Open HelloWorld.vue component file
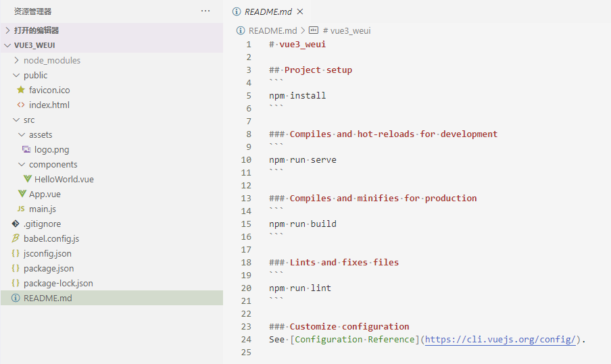Image resolution: width=611 pixels, height=364 pixels. pyautogui.click(x=64, y=179)
